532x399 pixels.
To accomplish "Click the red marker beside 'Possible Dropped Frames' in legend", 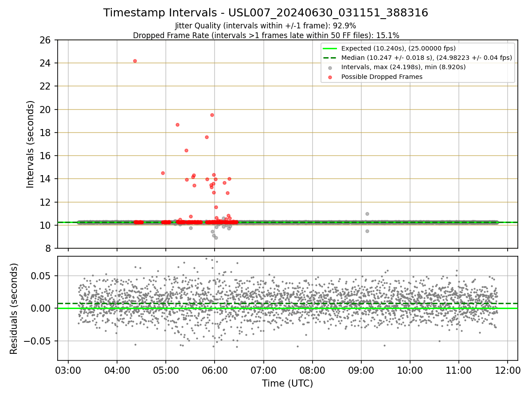I will (x=331, y=77).
